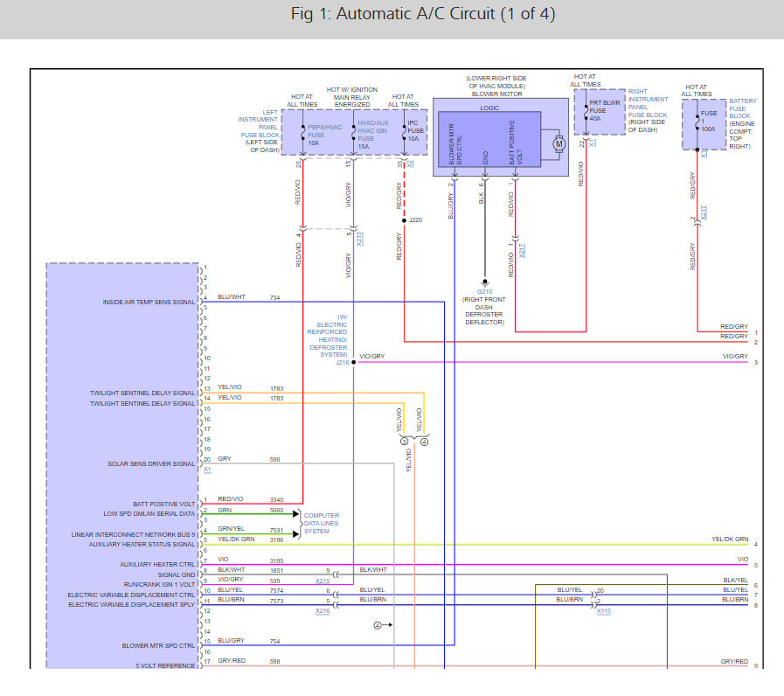Open X217 link on battery RED/GRY wire
This screenshot has width=784, height=696.
[704, 212]
